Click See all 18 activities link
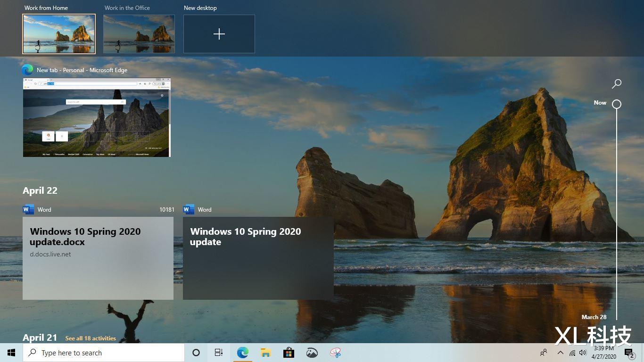This screenshot has width=644, height=362. 91,338
